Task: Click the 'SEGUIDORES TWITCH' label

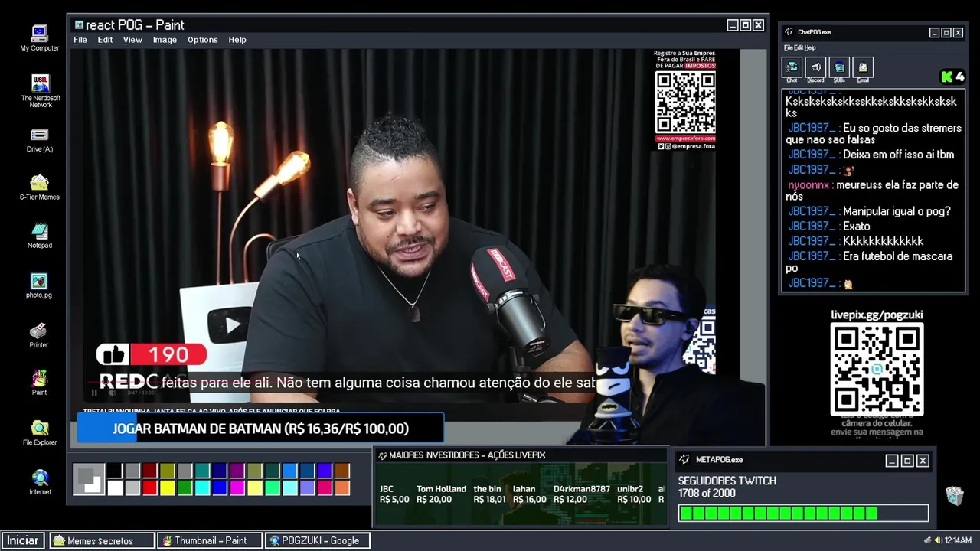Action: [727, 481]
